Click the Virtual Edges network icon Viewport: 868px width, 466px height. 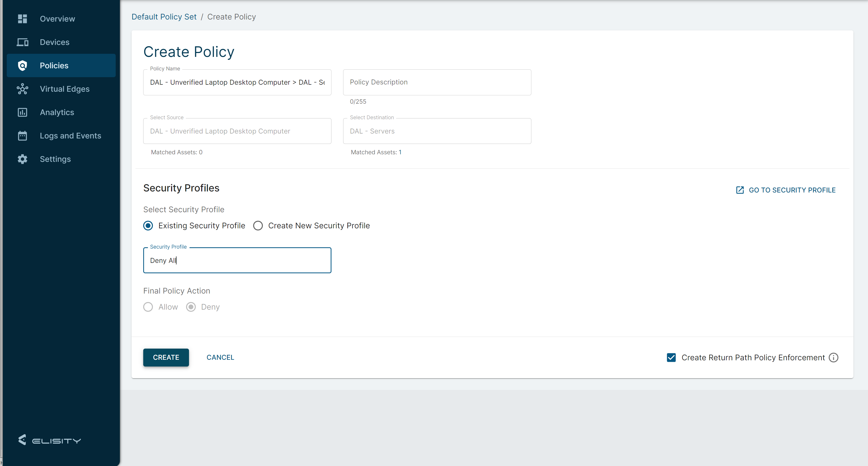point(22,89)
